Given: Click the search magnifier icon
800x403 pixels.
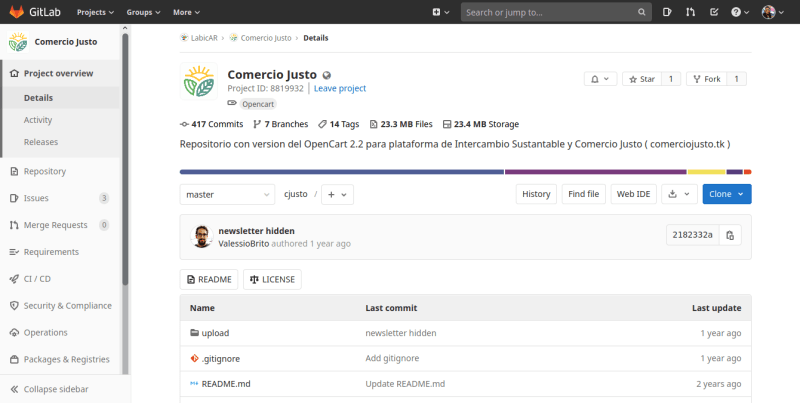Looking at the screenshot, I should [641, 12].
